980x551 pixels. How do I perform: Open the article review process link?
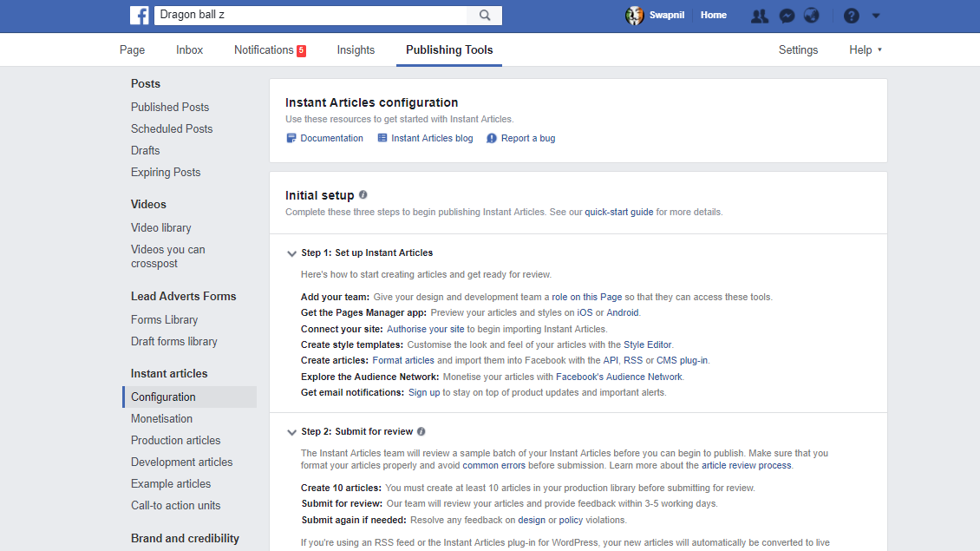(x=746, y=465)
